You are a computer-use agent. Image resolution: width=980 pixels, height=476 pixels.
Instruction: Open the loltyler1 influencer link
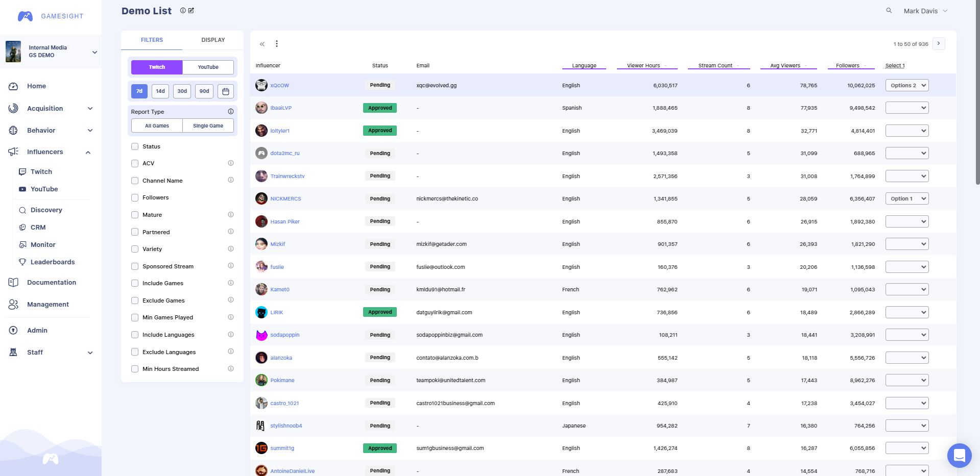(x=280, y=131)
